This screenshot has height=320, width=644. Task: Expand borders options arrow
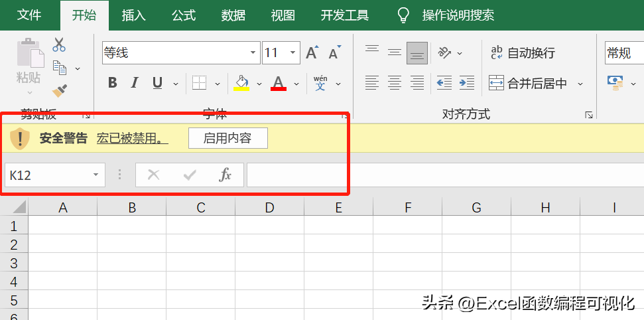(x=218, y=84)
